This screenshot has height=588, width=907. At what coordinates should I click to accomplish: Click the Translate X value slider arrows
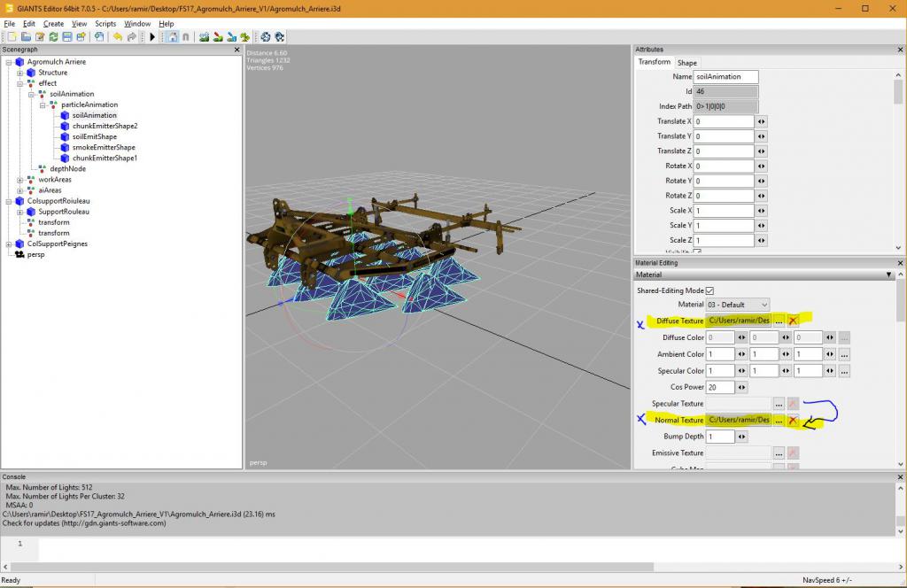pos(761,121)
